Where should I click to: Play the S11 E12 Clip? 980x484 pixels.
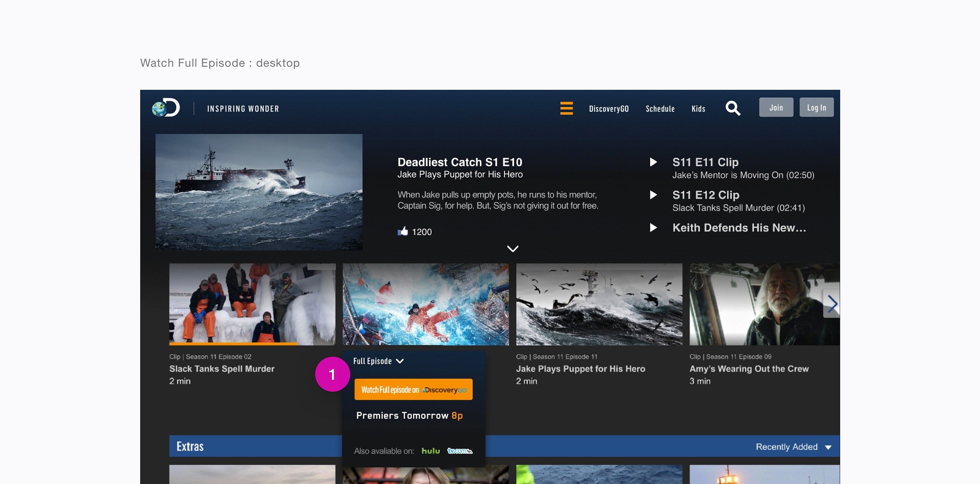653,195
